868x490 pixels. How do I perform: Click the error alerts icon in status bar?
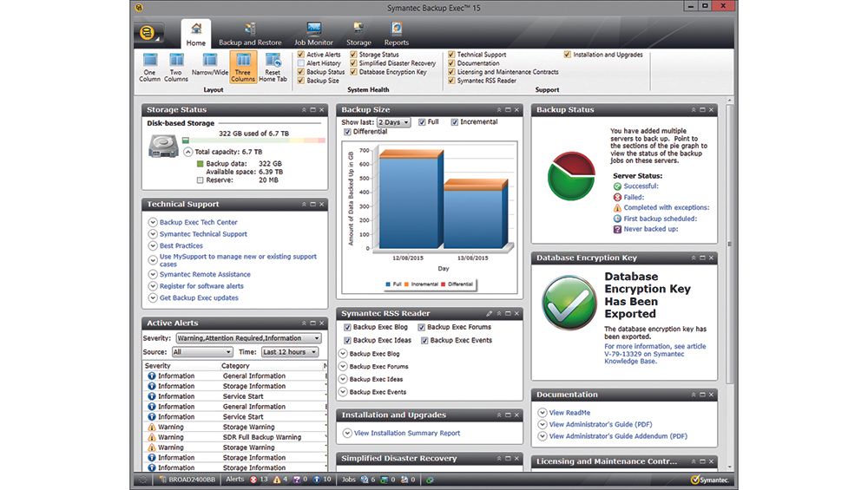(253, 480)
